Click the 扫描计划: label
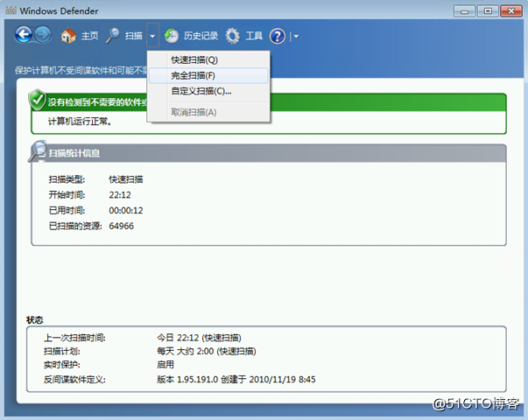This screenshot has width=528, height=420. pos(62,352)
